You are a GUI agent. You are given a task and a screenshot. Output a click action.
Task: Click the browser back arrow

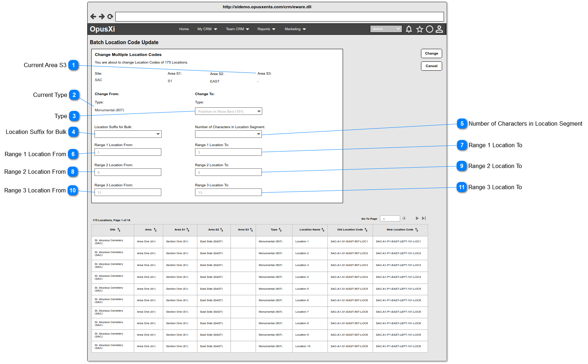[x=93, y=17]
